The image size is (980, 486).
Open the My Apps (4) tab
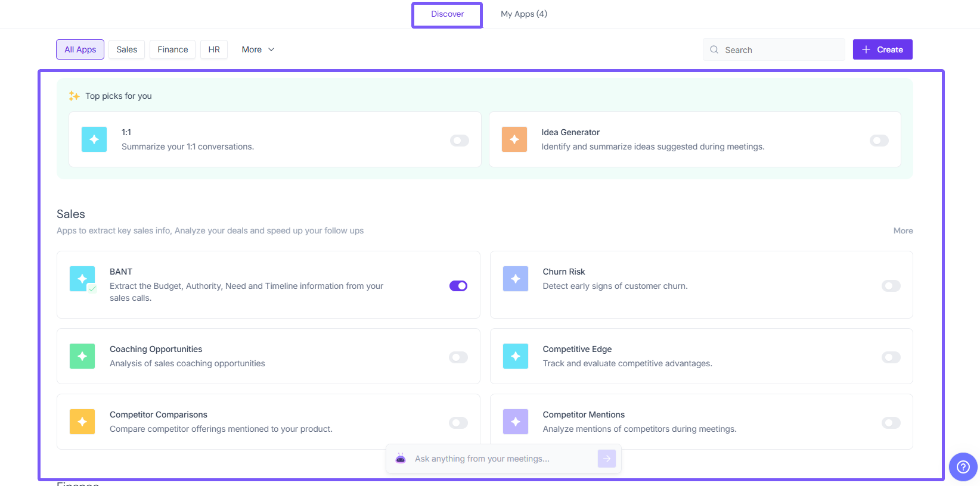click(524, 14)
